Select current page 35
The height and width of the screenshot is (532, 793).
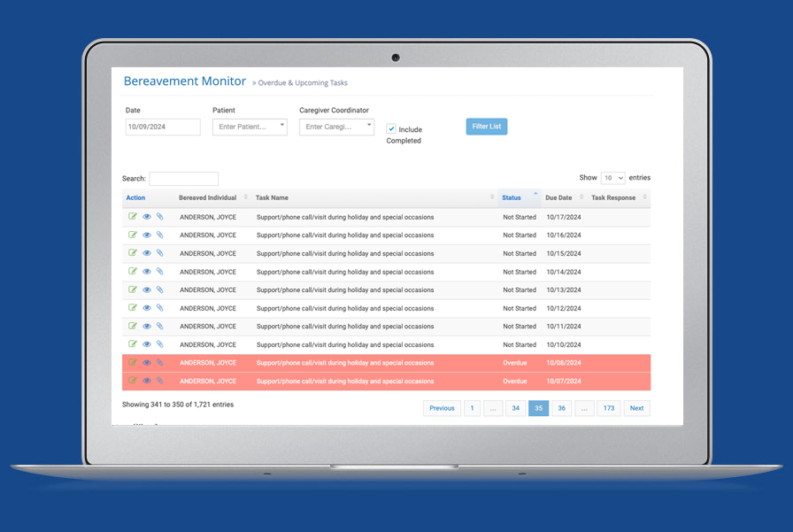pos(539,408)
